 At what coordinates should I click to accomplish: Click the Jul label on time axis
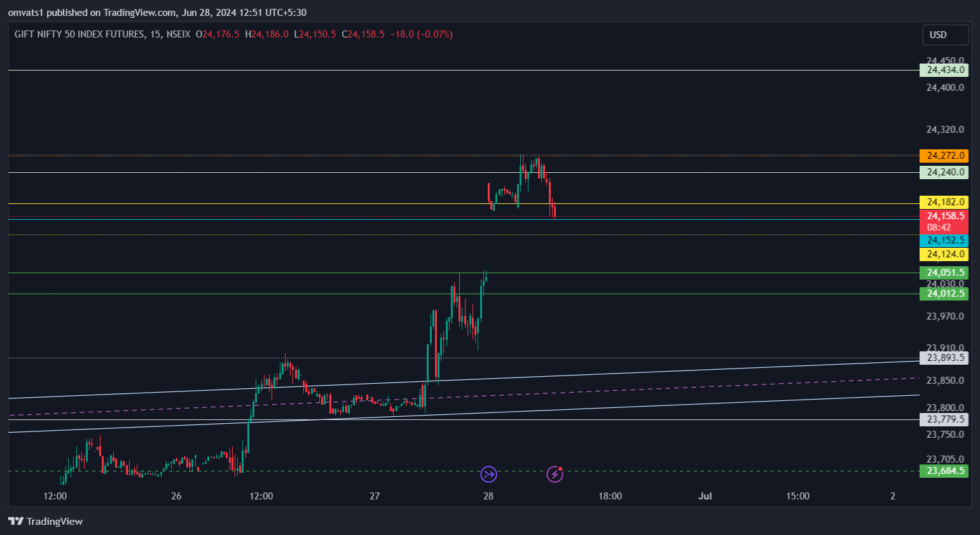pyautogui.click(x=705, y=496)
